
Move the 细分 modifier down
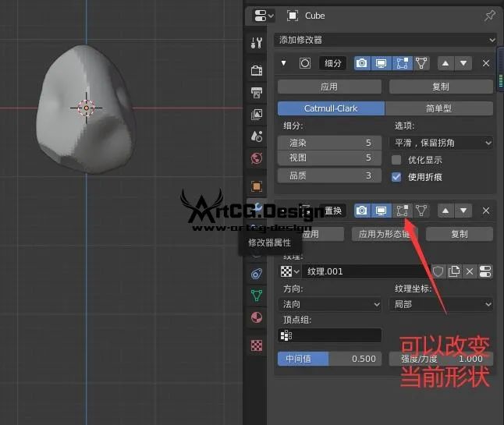[463, 63]
